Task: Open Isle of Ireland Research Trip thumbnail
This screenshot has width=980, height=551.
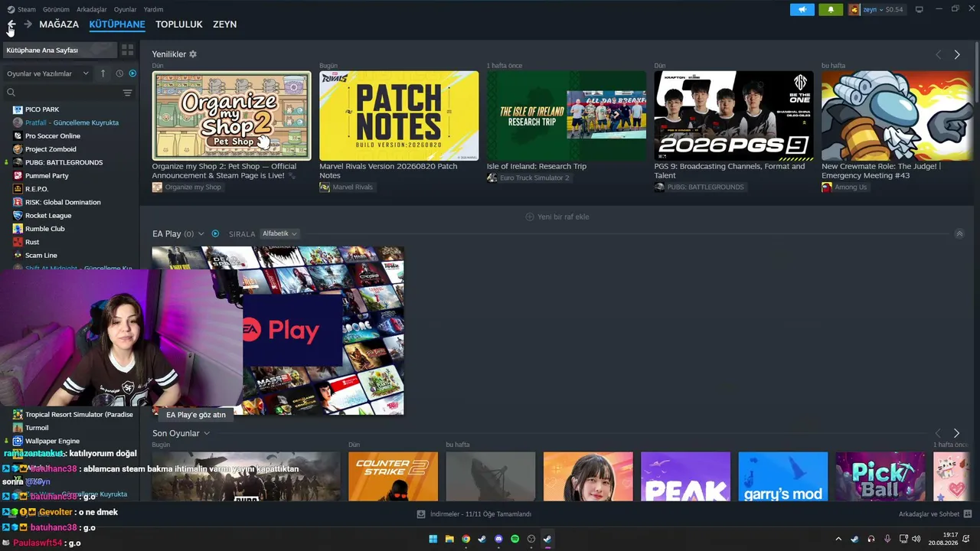Action: point(567,116)
